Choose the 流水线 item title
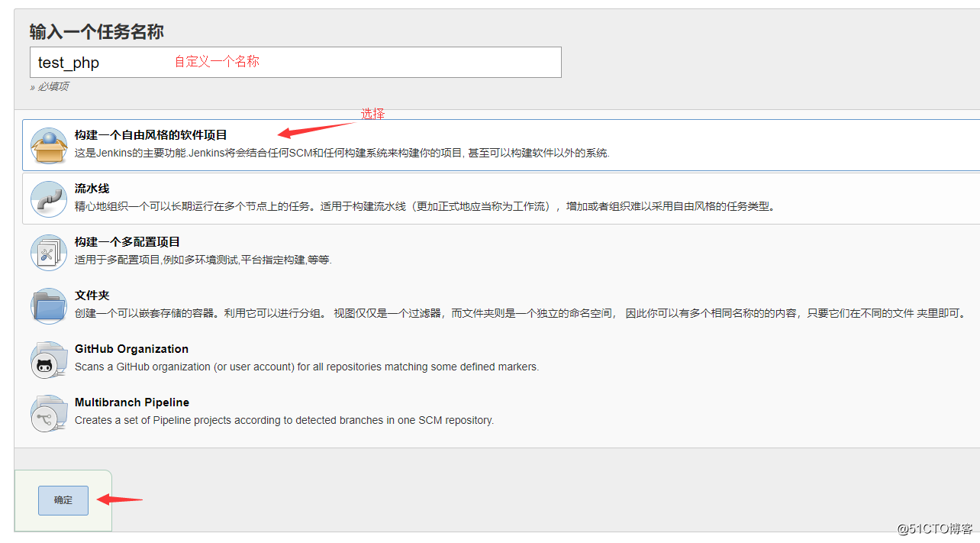Screen dimensions: 980x543 (92, 189)
